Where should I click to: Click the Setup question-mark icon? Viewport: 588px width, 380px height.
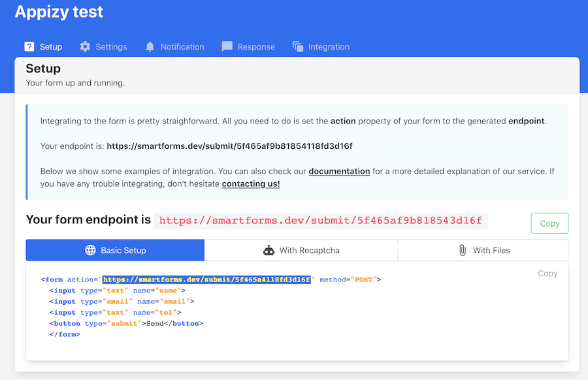pos(29,47)
